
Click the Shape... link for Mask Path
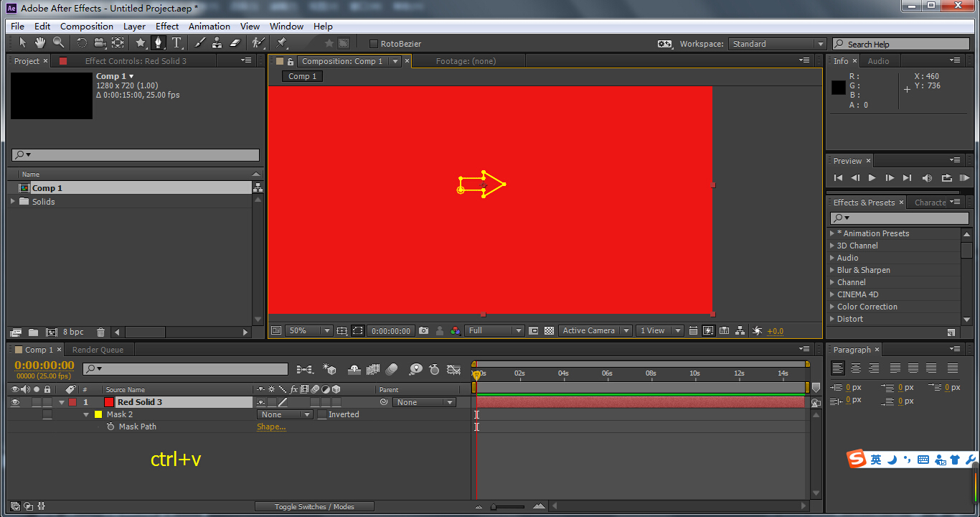coord(271,427)
